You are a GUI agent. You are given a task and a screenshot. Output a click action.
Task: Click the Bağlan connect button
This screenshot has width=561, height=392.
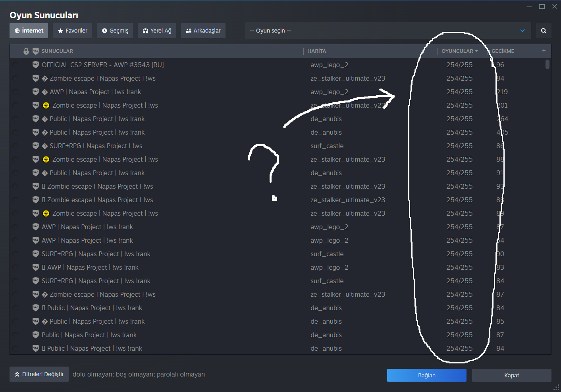tap(427, 375)
